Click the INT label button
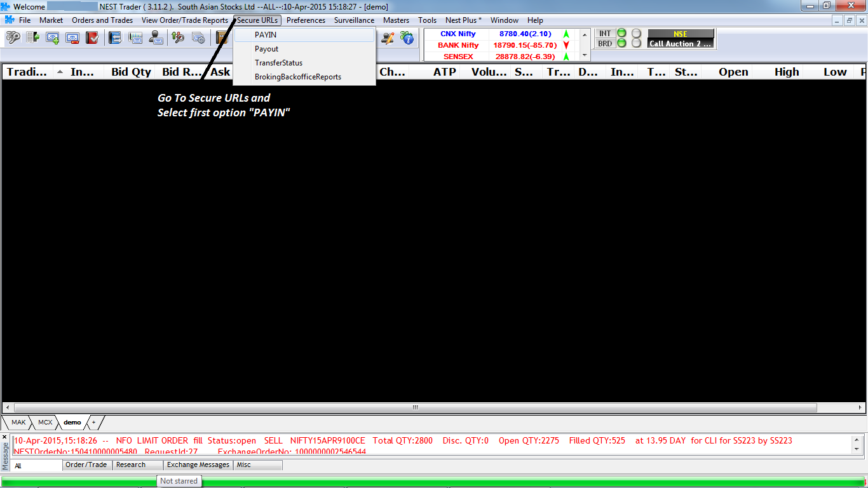This screenshot has width=868, height=488. coord(605,34)
